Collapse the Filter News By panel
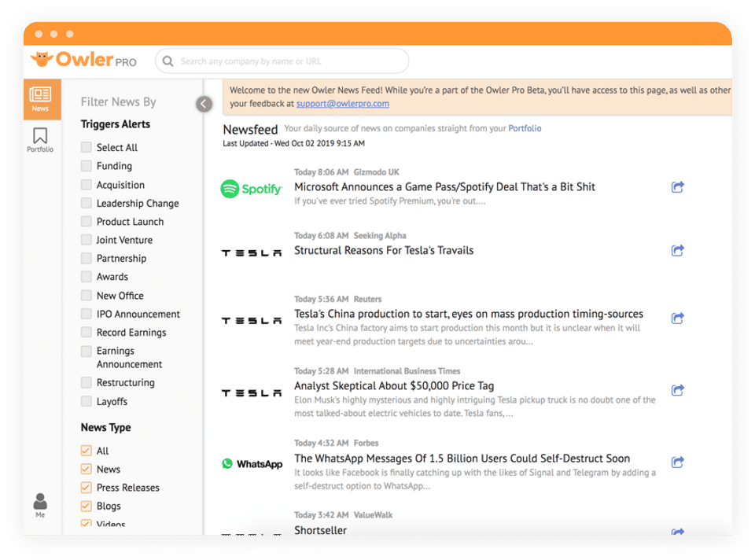The height and width of the screenshot is (560, 755). click(204, 104)
